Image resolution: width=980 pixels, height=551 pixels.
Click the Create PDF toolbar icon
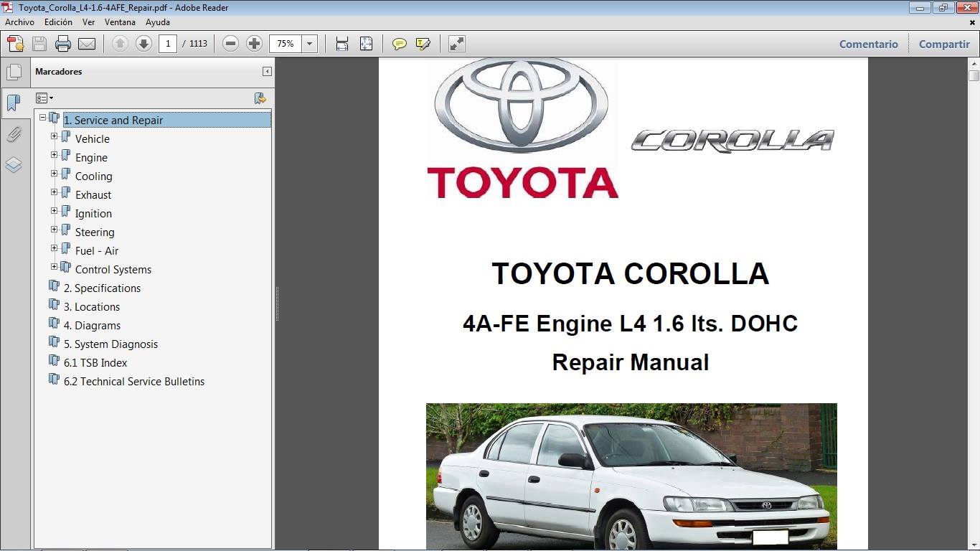point(16,44)
